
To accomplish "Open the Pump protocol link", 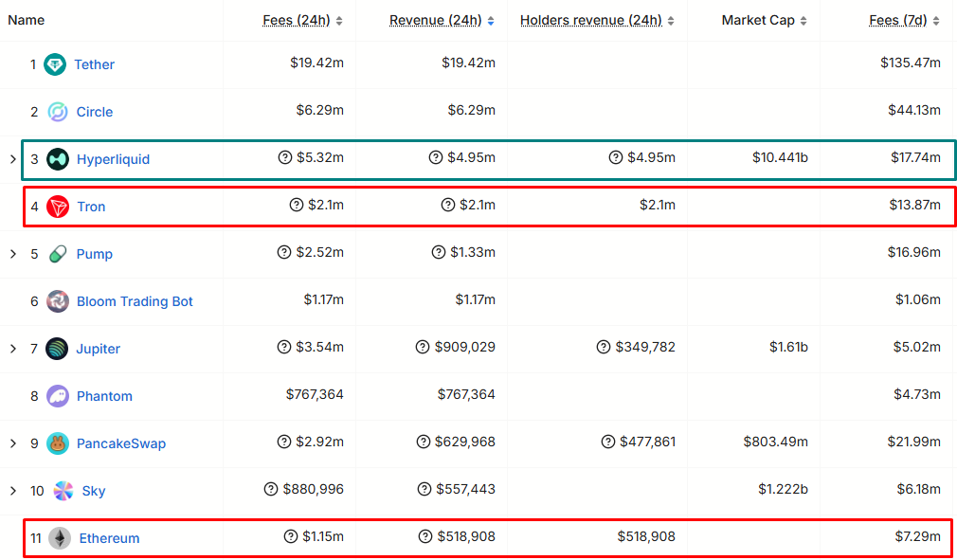I will click(x=95, y=254).
